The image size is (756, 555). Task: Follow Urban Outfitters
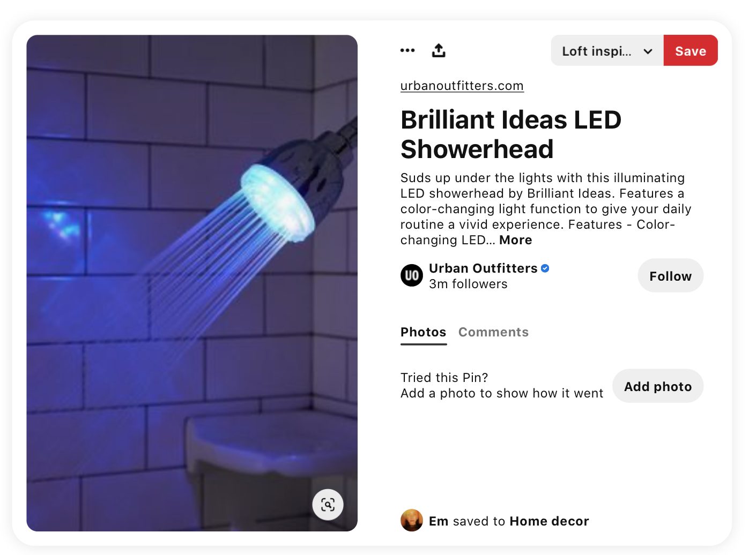(x=671, y=276)
